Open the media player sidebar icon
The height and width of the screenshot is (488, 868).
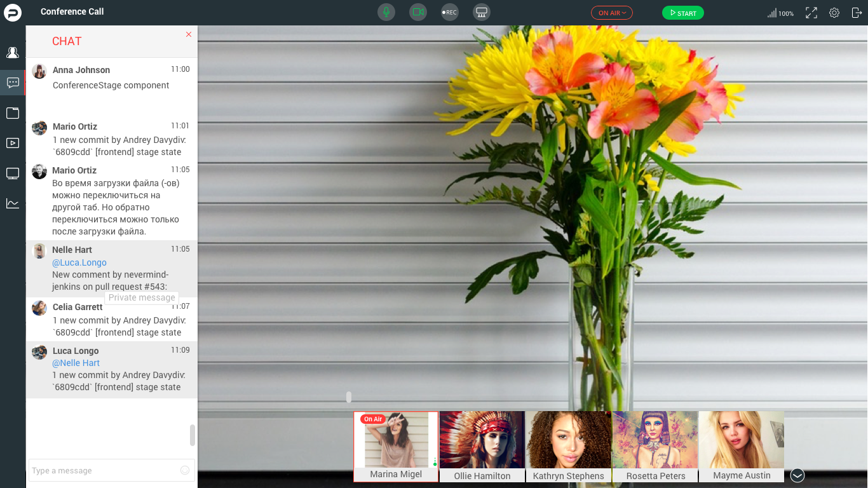pyautogui.click(x=13, y=143)
